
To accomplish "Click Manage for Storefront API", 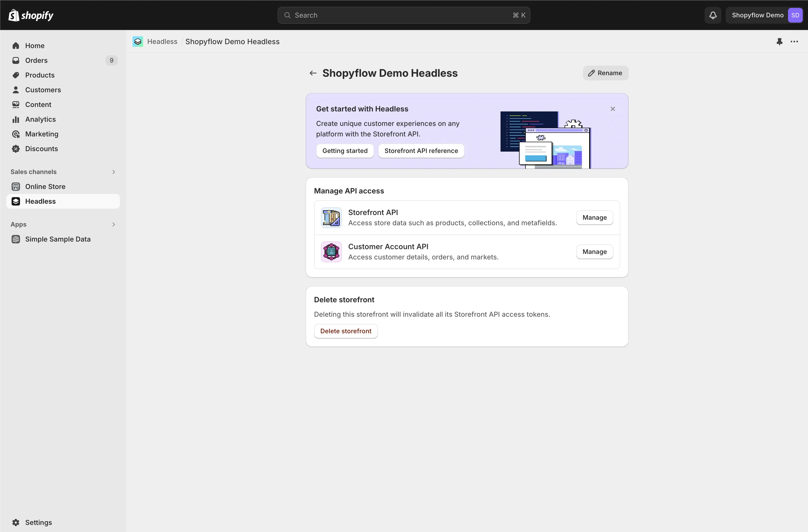I will click(594, 217).
